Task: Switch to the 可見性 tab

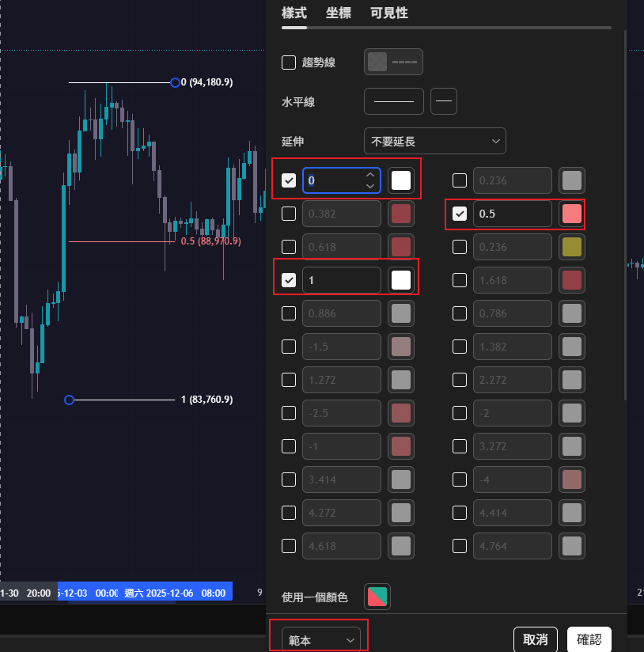Action: (389, 13)
